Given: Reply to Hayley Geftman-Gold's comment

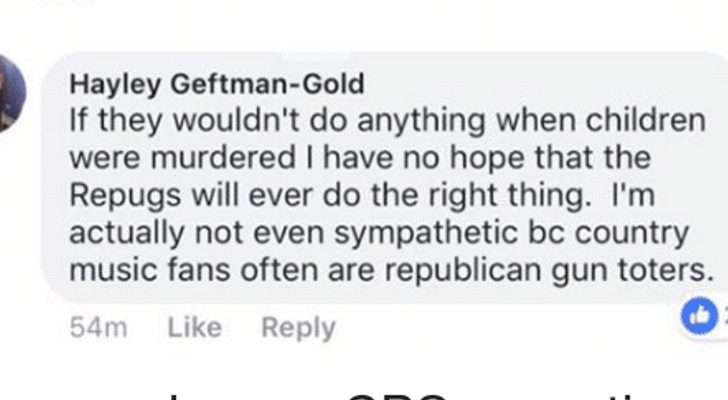Looking at the screenshot, I should [298, 327].
